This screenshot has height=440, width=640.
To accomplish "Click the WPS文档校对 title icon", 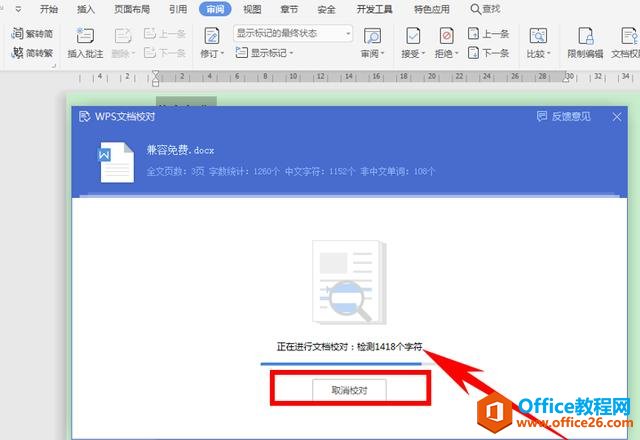I will point(84,117).
